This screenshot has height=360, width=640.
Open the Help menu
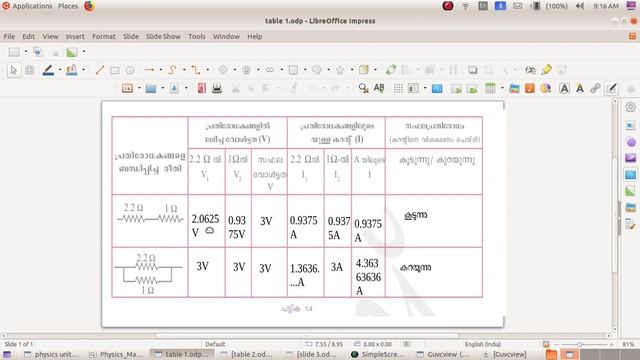(x=254, y=36)
